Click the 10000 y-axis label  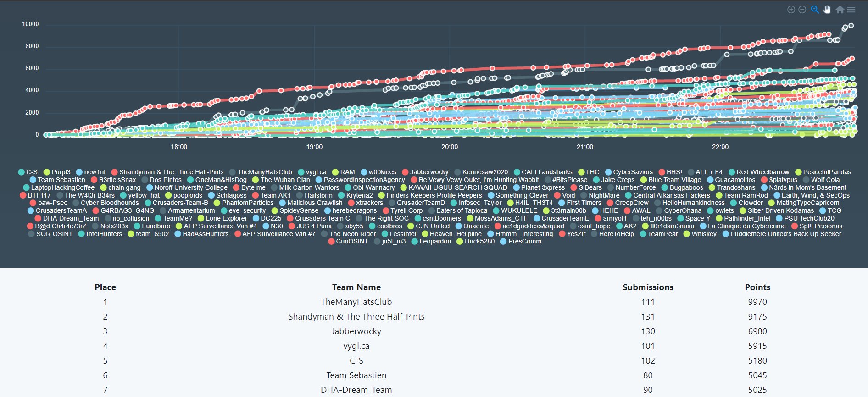pyautogui.click(x=30, y=24)
